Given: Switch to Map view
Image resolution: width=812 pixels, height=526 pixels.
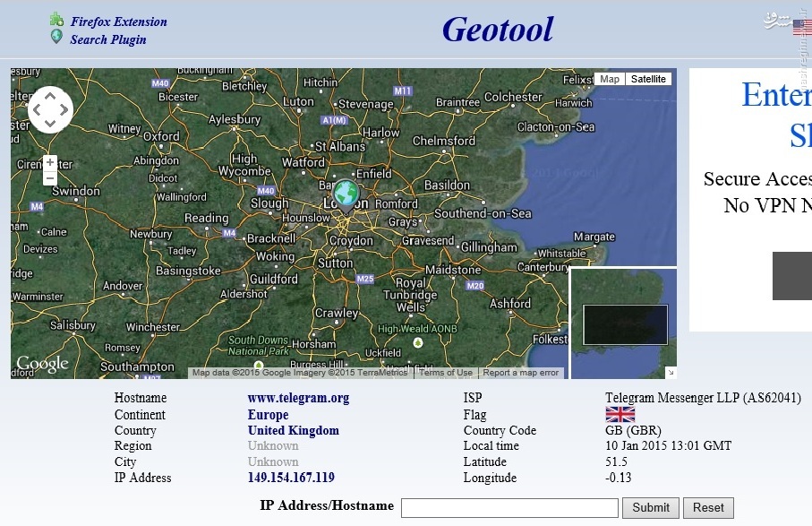Looking at the screenshot, I should (x=610, y=79).
